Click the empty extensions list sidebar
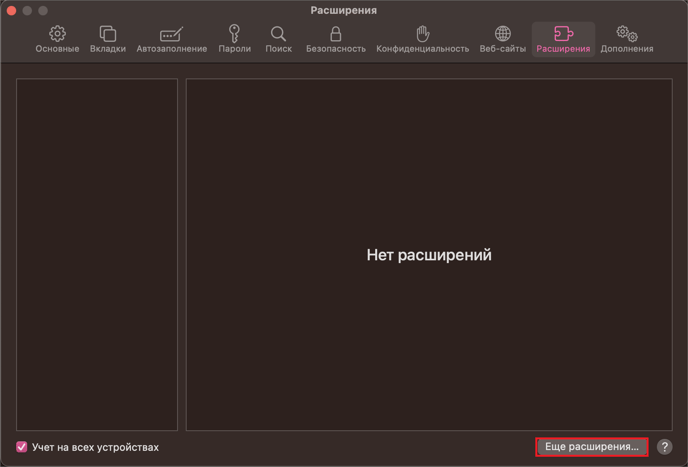 [x=97, y=255]
